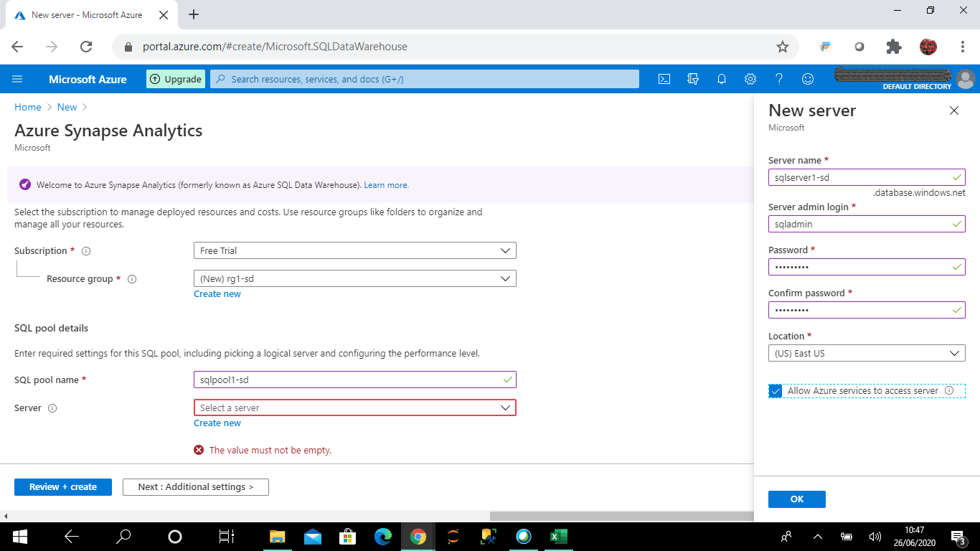Viewport: 980px width, 551px height.
Task: Go back using Chrome's back arrow
Action: click(17, 47)
